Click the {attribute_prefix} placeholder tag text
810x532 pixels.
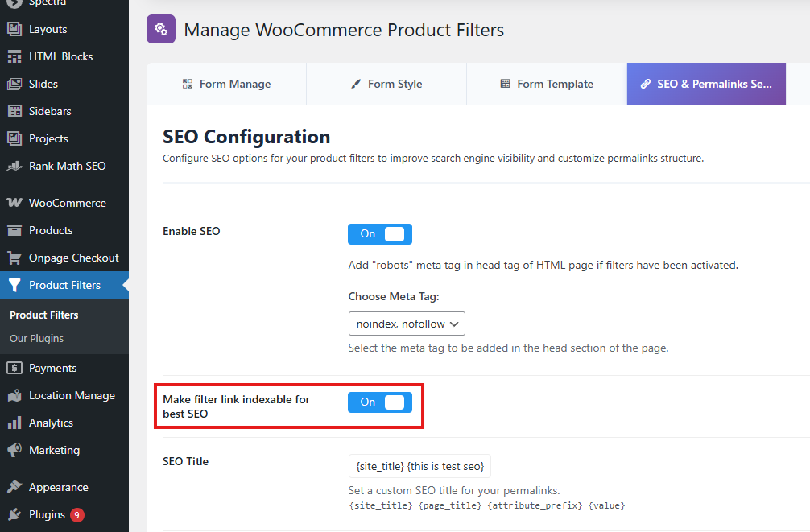pyautogui.click(x=535, y=505)
